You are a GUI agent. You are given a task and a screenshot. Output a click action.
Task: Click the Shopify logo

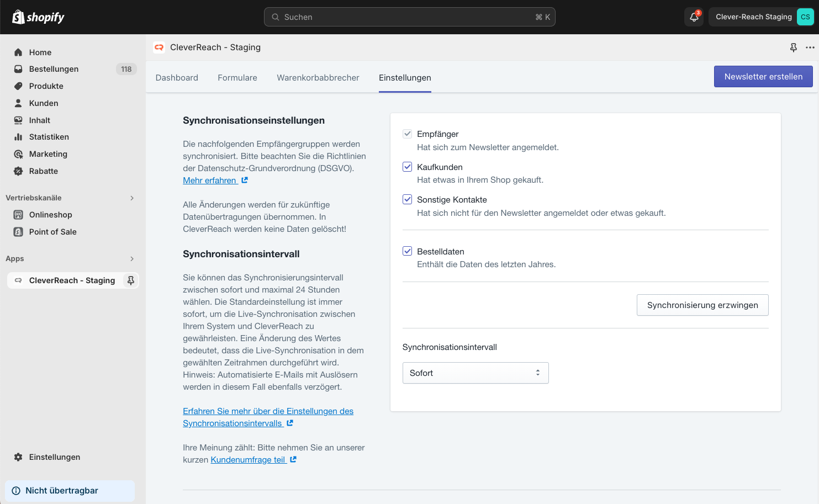tap(38, 17)
